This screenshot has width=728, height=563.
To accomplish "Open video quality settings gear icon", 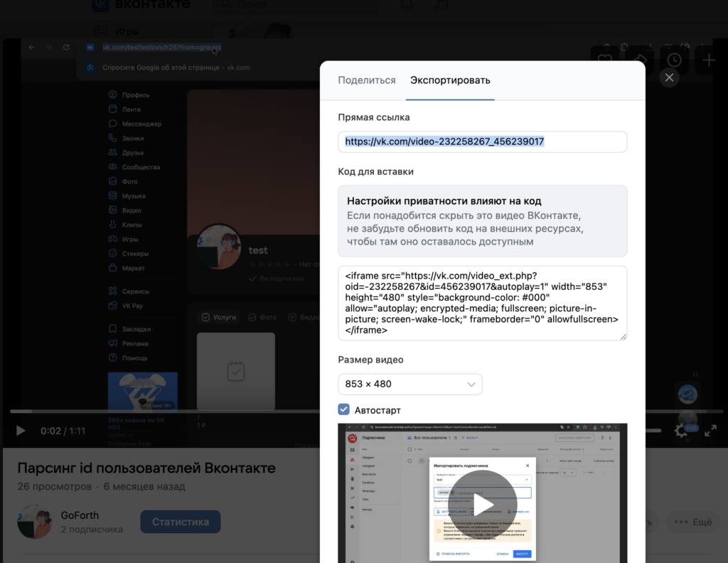I will 680,430.
